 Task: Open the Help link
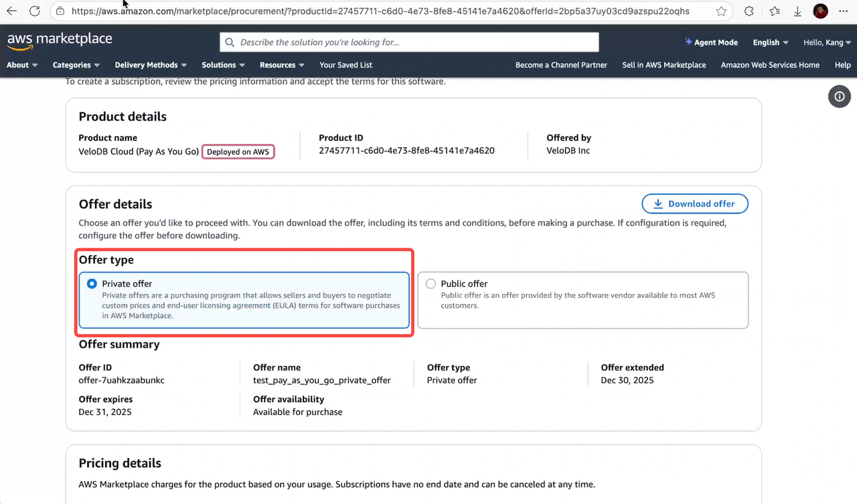843,65
